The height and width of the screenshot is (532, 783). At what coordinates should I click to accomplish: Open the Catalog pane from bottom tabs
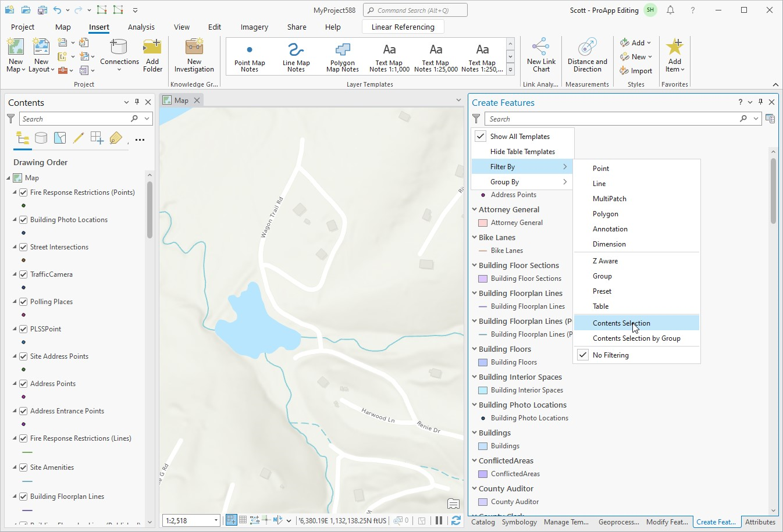pos(482,522)
